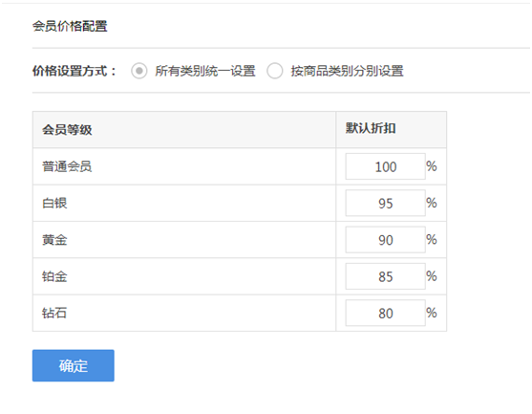Screen dimensions: 532x414
Task: Select the 普通会员 row label
Action: coord(67,166)
